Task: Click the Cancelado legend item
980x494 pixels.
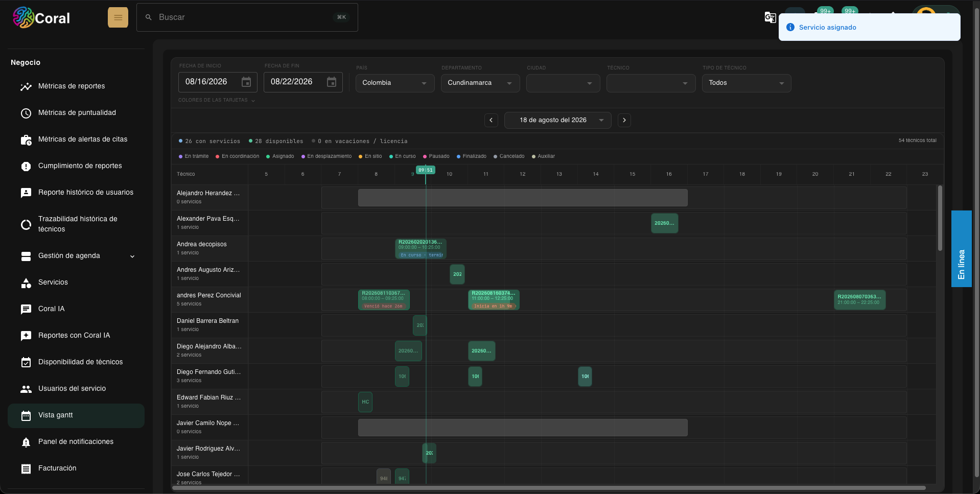Action: pyautogui.click(x=509, y=156)
